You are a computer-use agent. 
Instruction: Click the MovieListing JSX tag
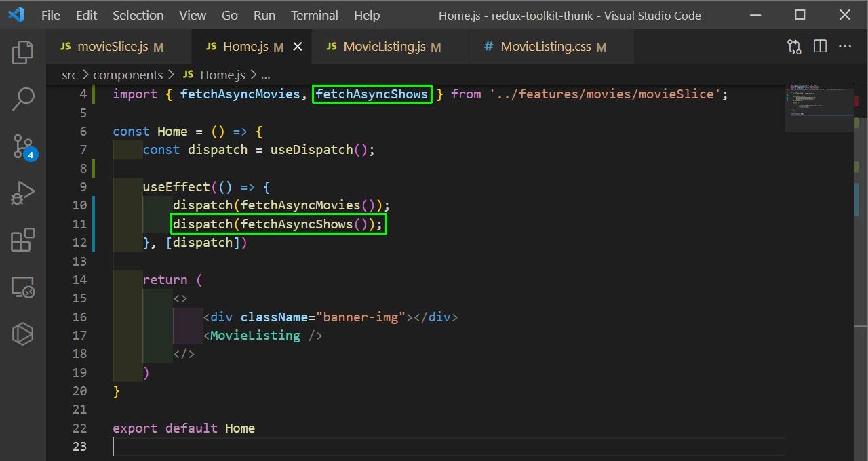point(255,336)
